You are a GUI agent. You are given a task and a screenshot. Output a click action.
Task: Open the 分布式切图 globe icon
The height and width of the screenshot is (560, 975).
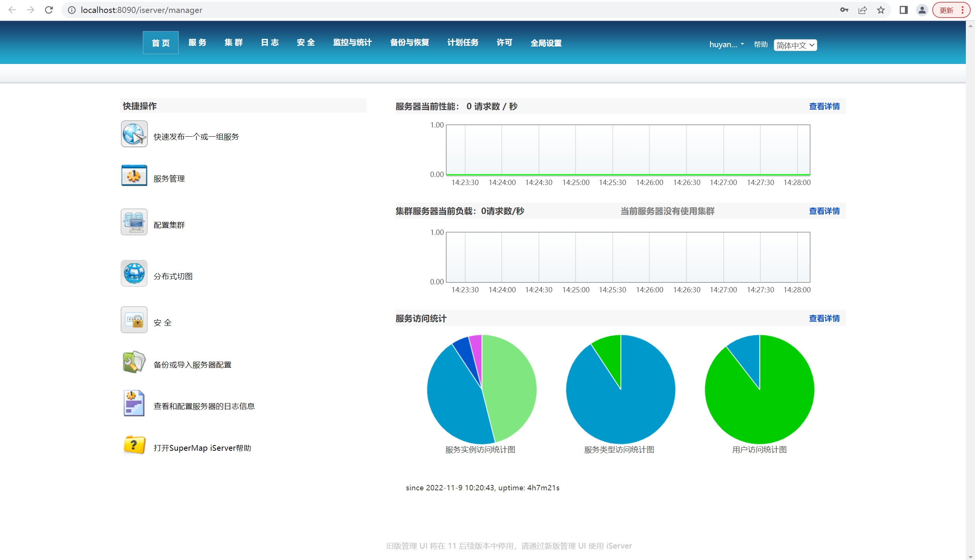point(134,273)
